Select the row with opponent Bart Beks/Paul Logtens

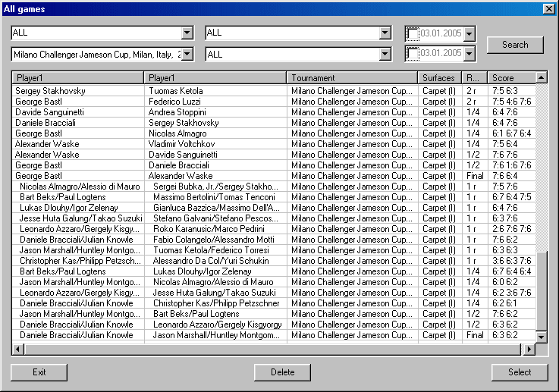(x=274, y=315)
